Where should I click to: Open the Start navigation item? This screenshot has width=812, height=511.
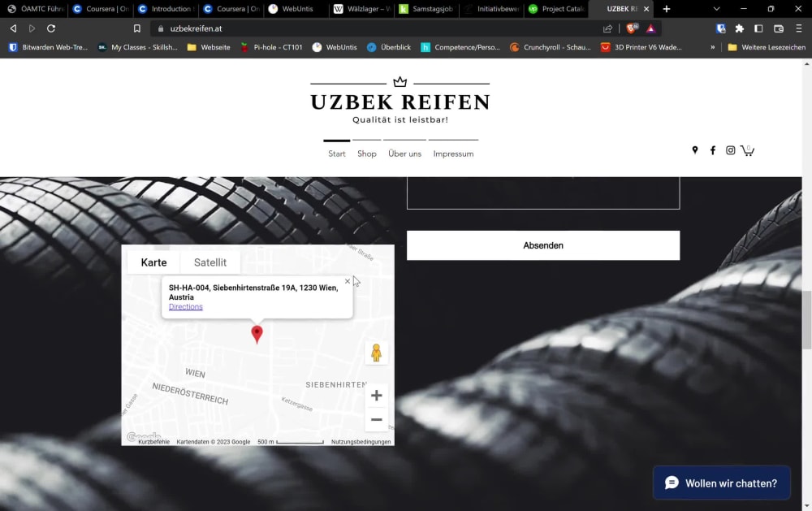[337, 154]
